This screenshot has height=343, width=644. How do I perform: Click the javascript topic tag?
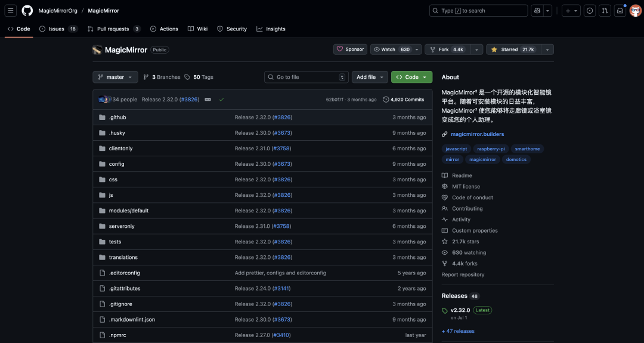click(x=456, y=149)
